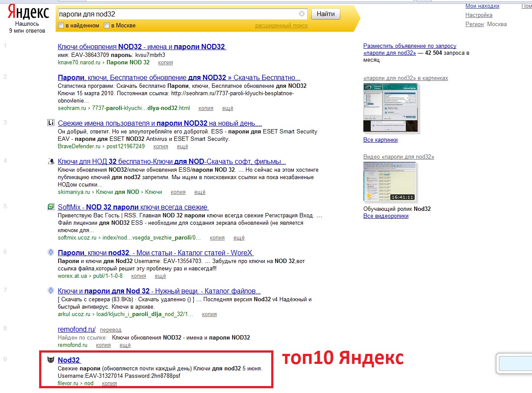
Task: Expand 'ещё' for worex.at.ua result
Action: pos(160,276)
